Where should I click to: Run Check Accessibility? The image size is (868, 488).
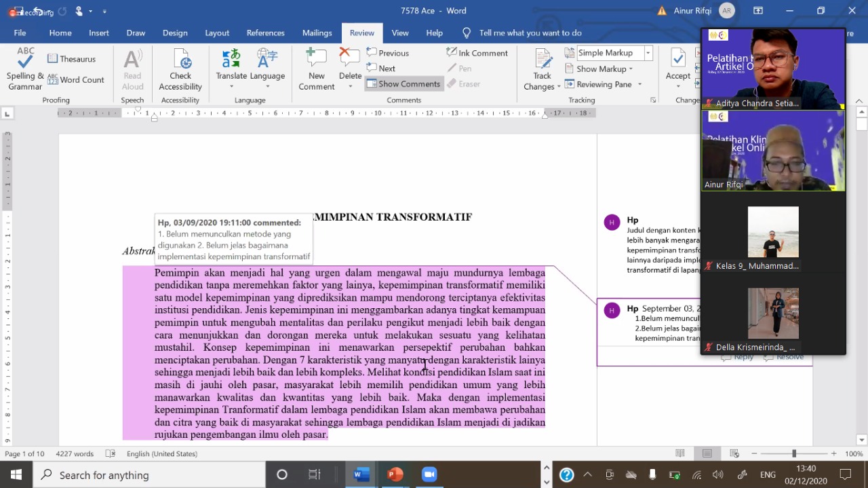click(x=180, y=69)
